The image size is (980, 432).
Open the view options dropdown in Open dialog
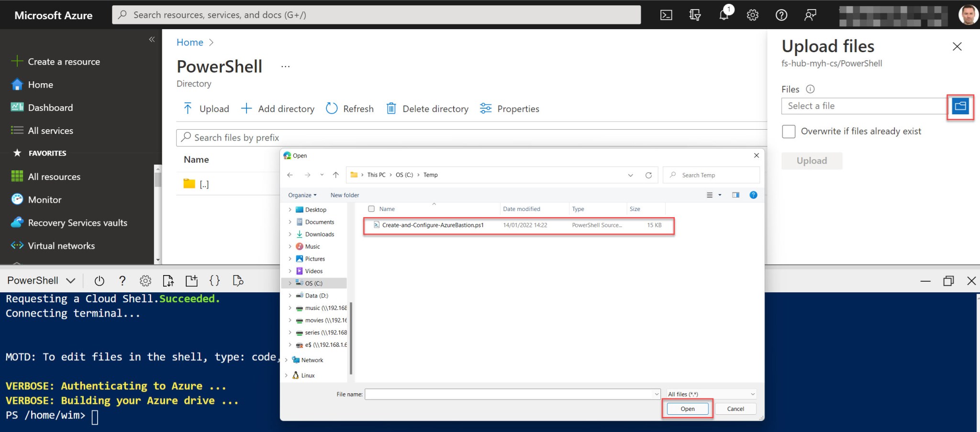[x=720, y=195]
